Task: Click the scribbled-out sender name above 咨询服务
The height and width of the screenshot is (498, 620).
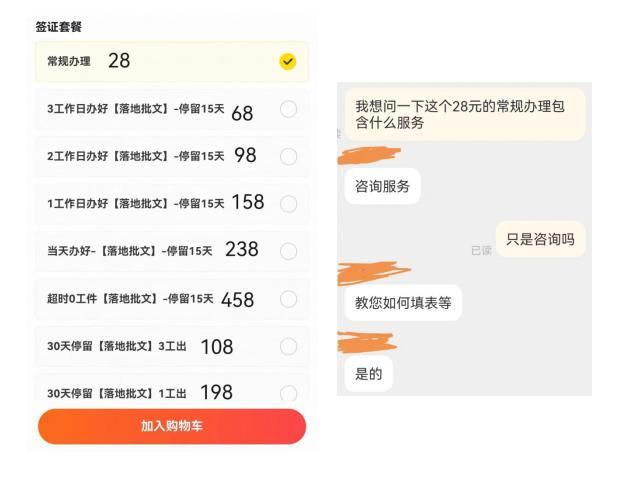Action: pos(370,155)
